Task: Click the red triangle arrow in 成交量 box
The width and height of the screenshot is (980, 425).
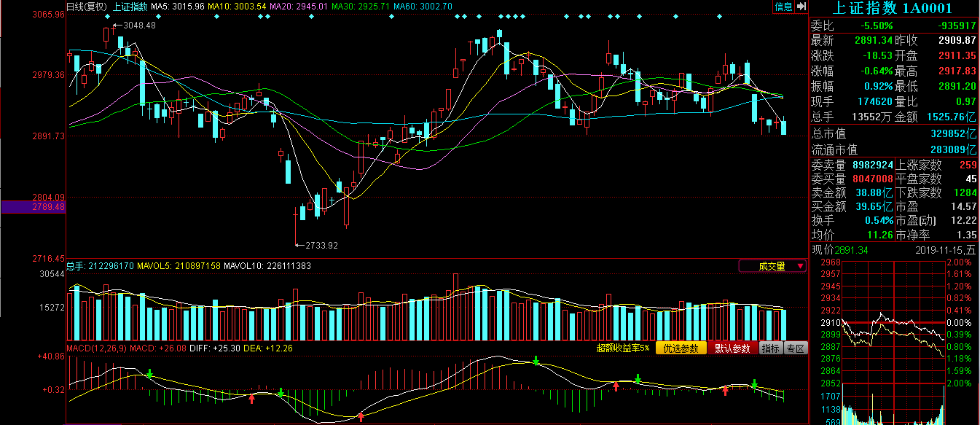Action: [800, 267]
